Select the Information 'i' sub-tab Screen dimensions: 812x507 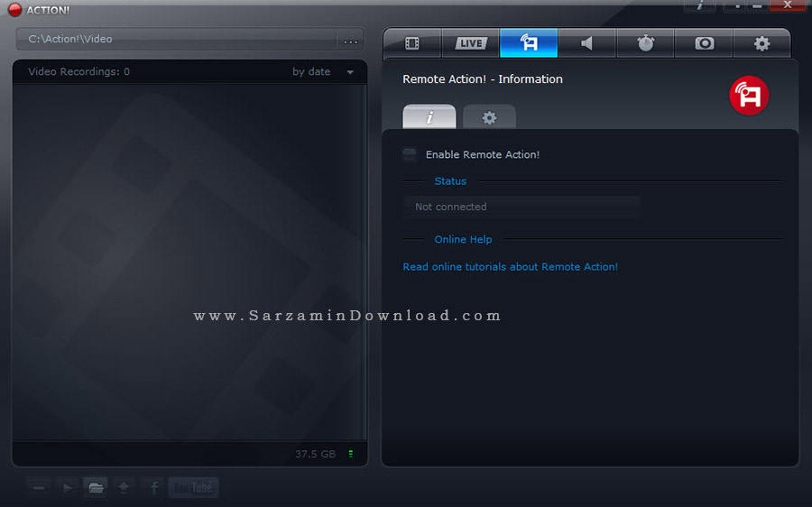coord(429,117)
